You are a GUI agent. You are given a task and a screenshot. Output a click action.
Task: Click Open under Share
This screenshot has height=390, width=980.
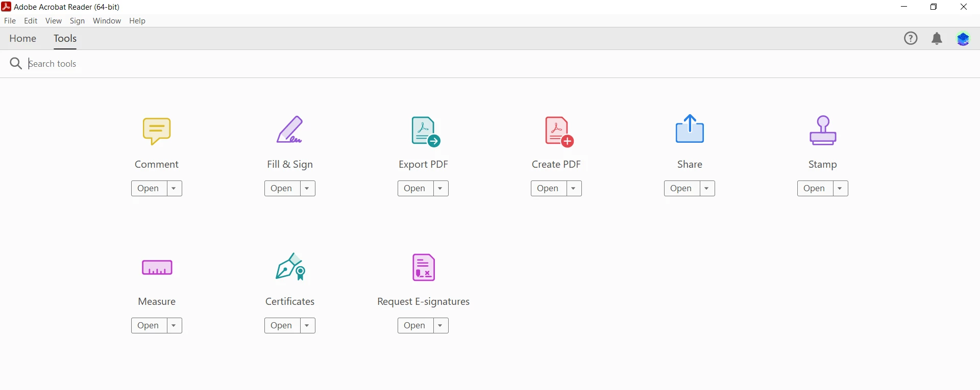click(x=681, y=189)
